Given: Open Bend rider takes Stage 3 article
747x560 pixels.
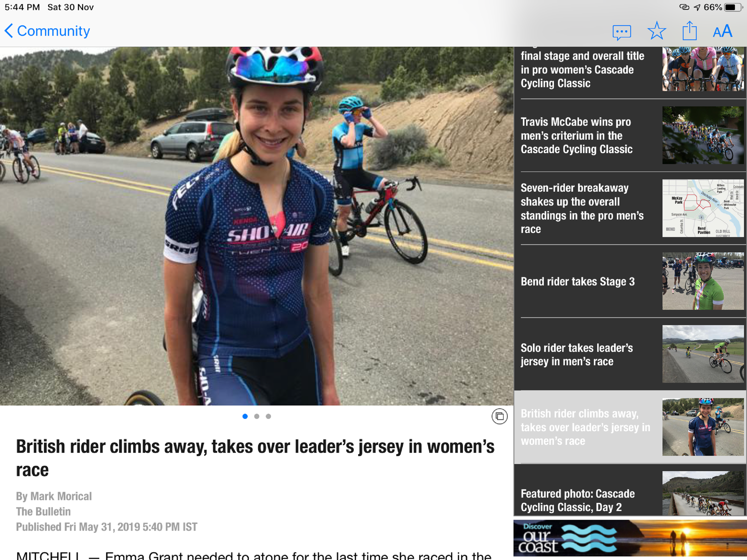Looking at the screenshot, I should [x=630, y=281].
